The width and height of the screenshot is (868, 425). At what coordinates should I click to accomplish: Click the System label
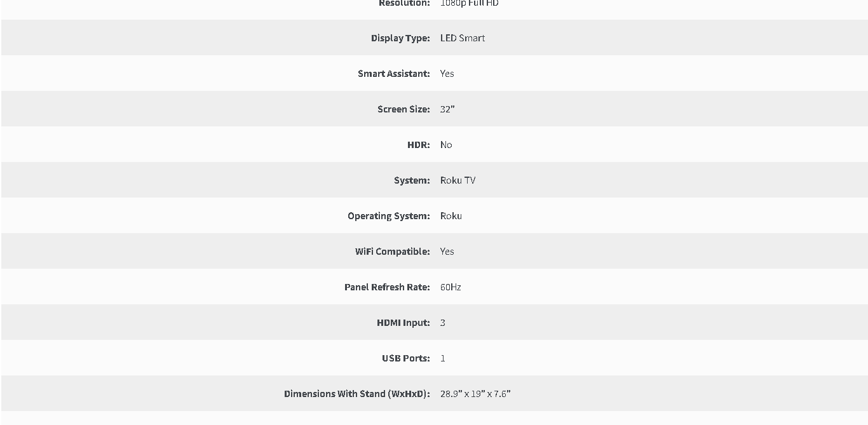(x=412, y=180)
